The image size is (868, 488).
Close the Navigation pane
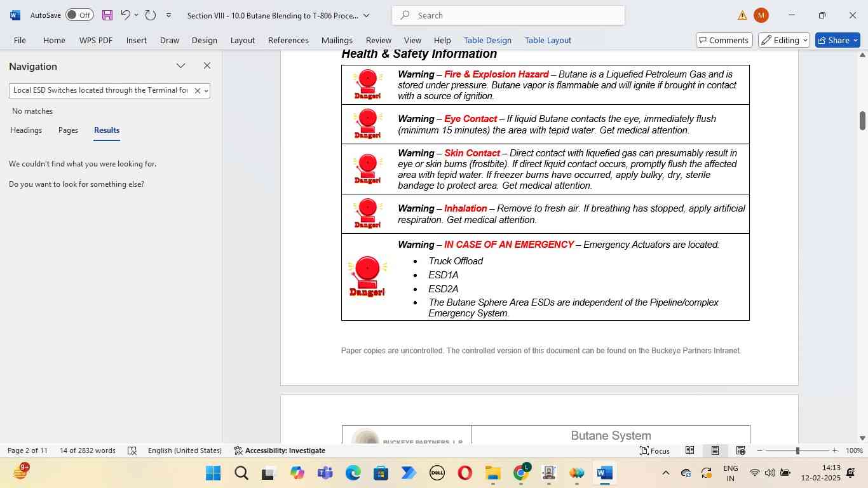(x=207, y=66)
